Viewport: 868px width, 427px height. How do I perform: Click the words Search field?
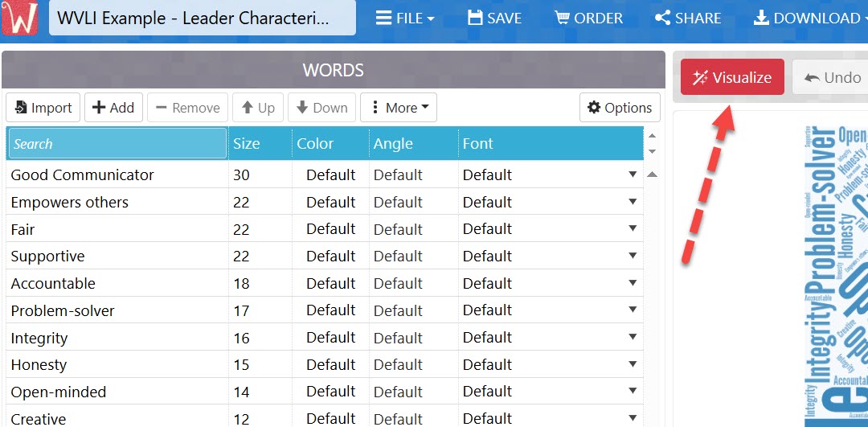pyautogui.click(x=117, y=143)
